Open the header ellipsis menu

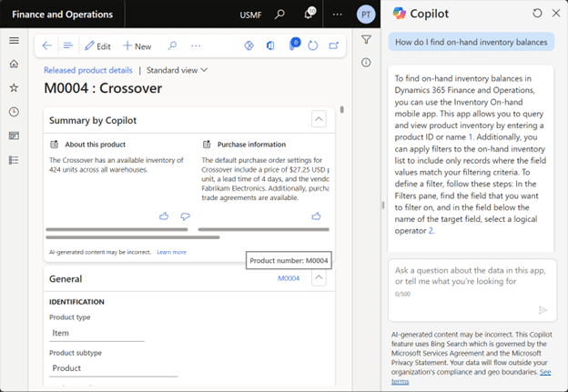(x=337, y=15)
